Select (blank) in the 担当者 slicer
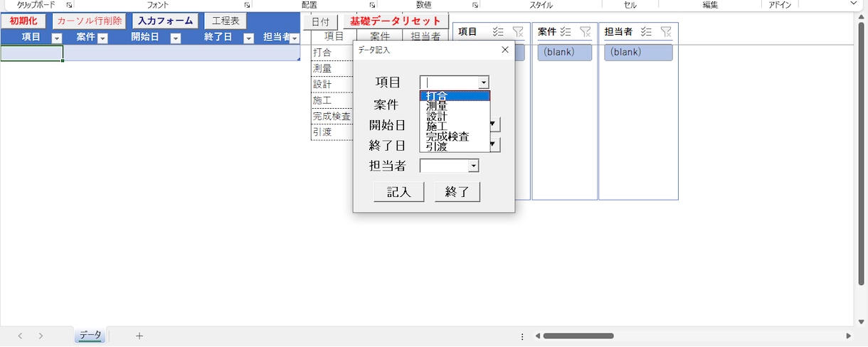The height and width of the screenshot is (347, 868). [x=638, y=52]
